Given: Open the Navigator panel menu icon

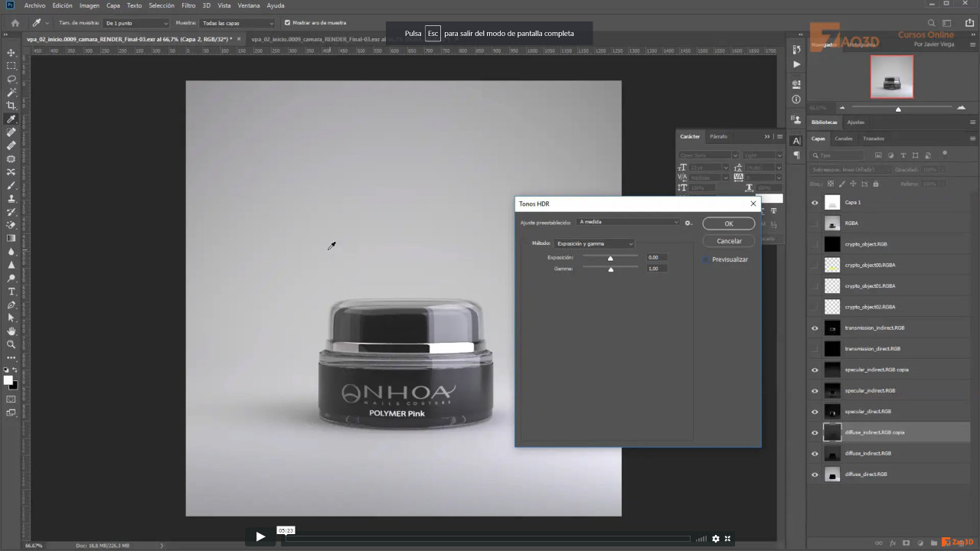Looking at the screenshot, I should pos(972,45).
